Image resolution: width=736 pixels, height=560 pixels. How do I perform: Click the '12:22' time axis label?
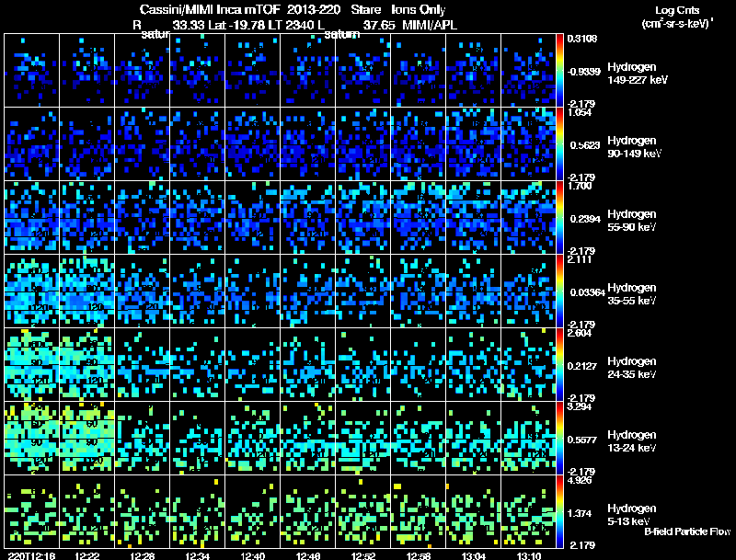coord(86,555)
